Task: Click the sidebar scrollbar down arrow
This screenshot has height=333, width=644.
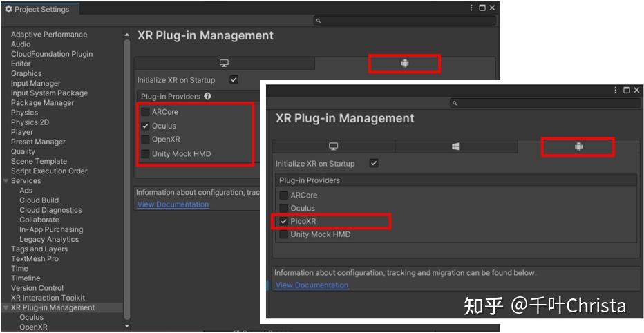Action: coord(126,325)
